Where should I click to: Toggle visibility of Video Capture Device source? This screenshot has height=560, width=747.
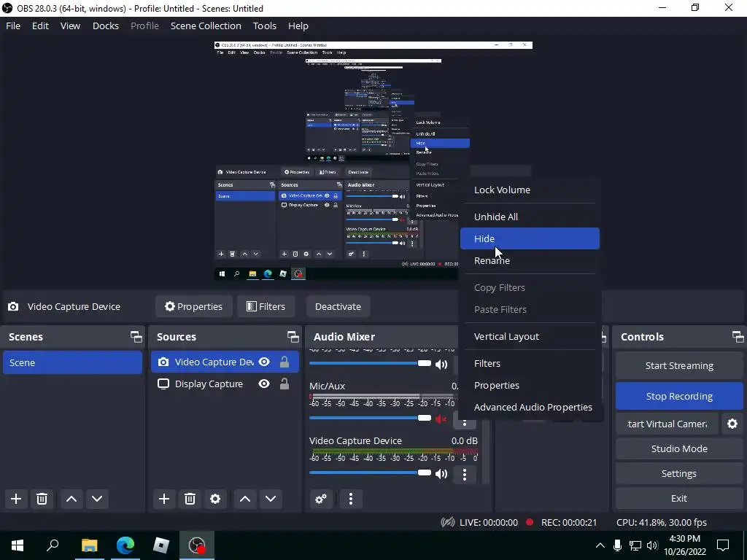coord(264,362)
